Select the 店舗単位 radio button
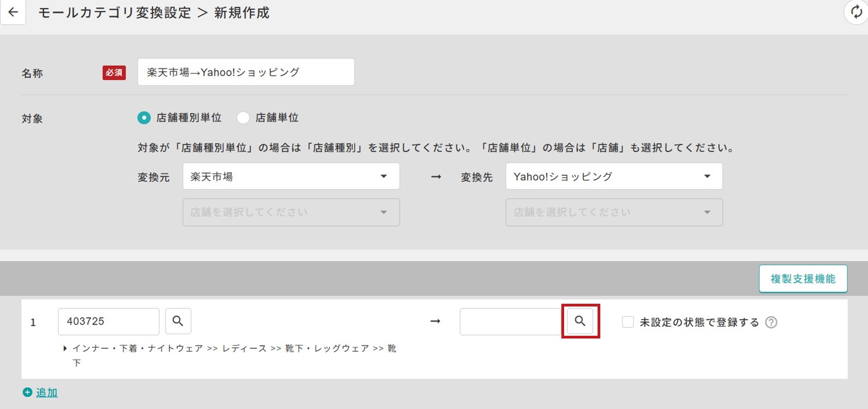The height and width of the screenshot is (409, 868). (243, 118)
